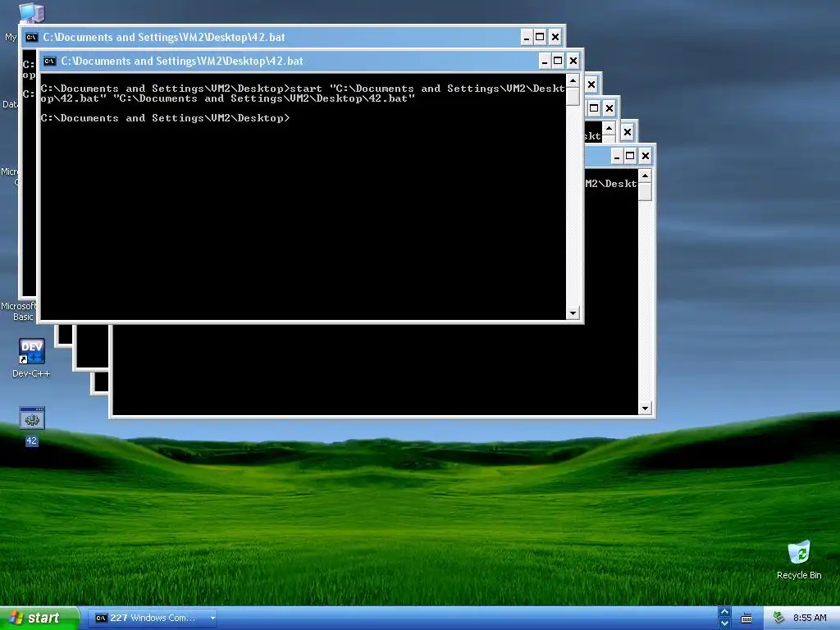Viewport: 840px width, 630px height.
Task: Click the 'C:\Documents and Settings\VM2\Desktop>' prompt line
Action: click(165, 118)
